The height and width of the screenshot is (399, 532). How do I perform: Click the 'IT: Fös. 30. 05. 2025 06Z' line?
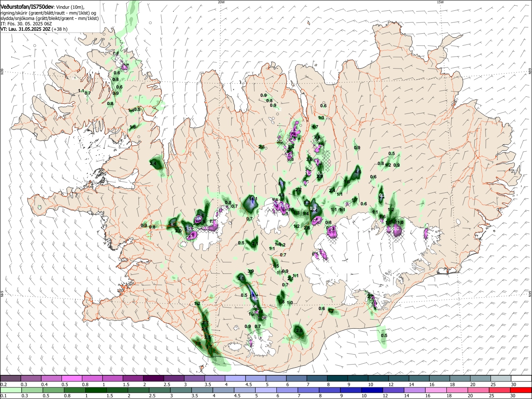(26, 24)
